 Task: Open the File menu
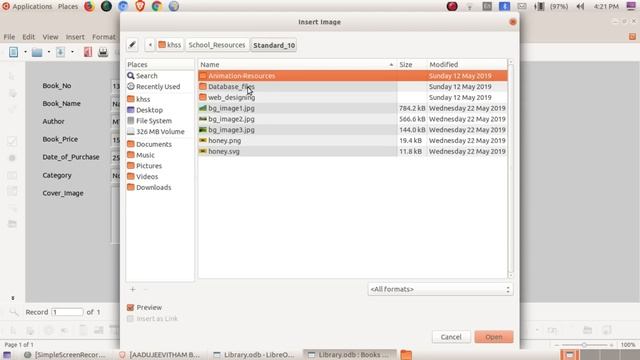[9, 37]
